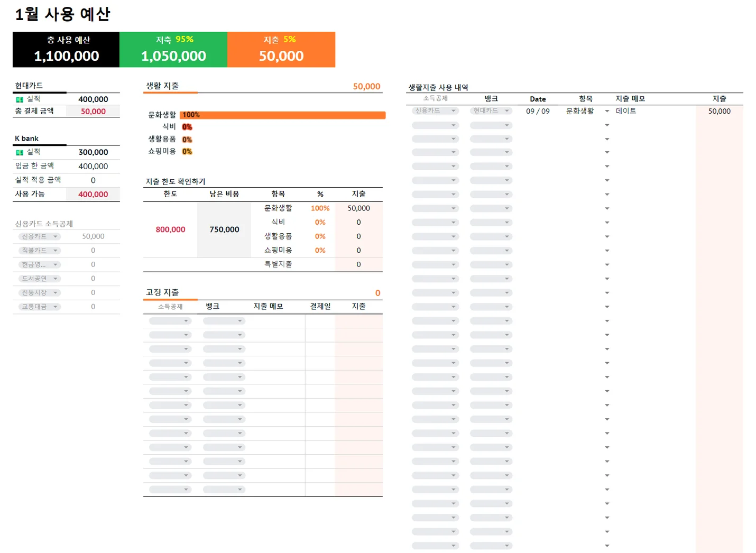756x553 pixels.
Task: Select the 남은 비용 value 750,000
Action: click(224, 230)
